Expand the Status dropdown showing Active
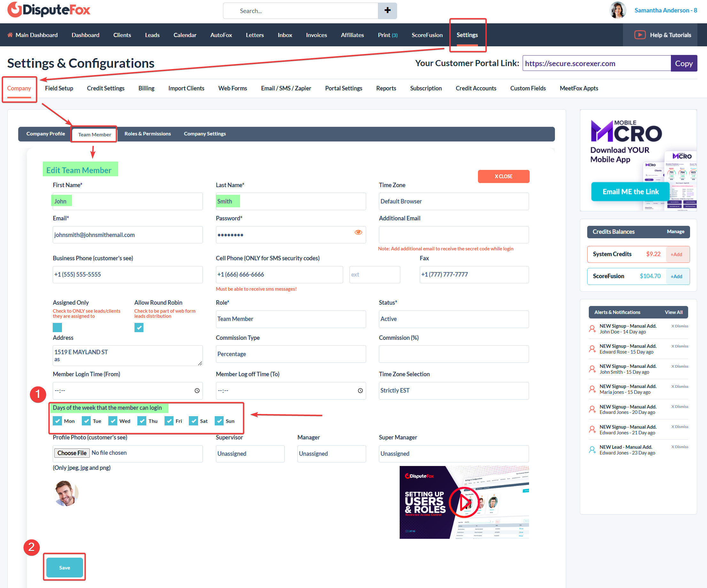 453,319
